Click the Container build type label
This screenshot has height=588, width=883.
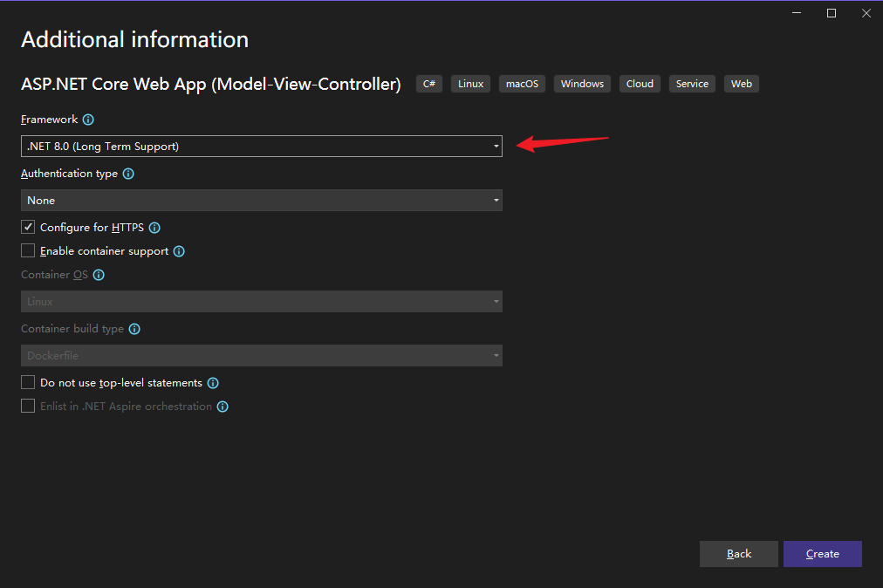[x=72, y=329]
